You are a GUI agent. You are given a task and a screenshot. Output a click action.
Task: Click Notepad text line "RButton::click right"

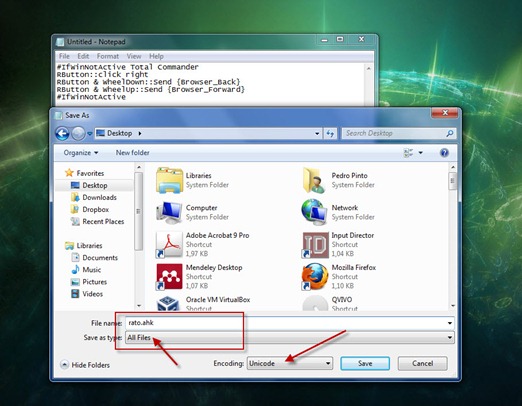click(x=102, y=74)
